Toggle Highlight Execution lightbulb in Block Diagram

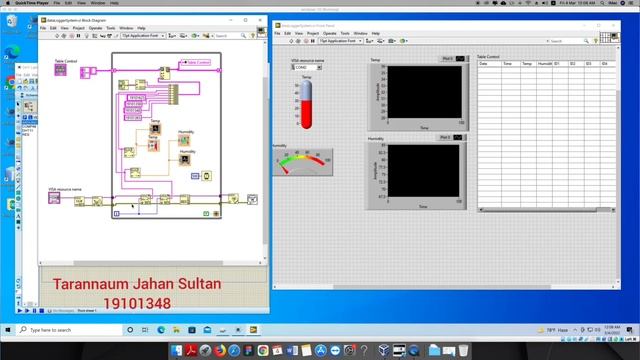(87, 36)
